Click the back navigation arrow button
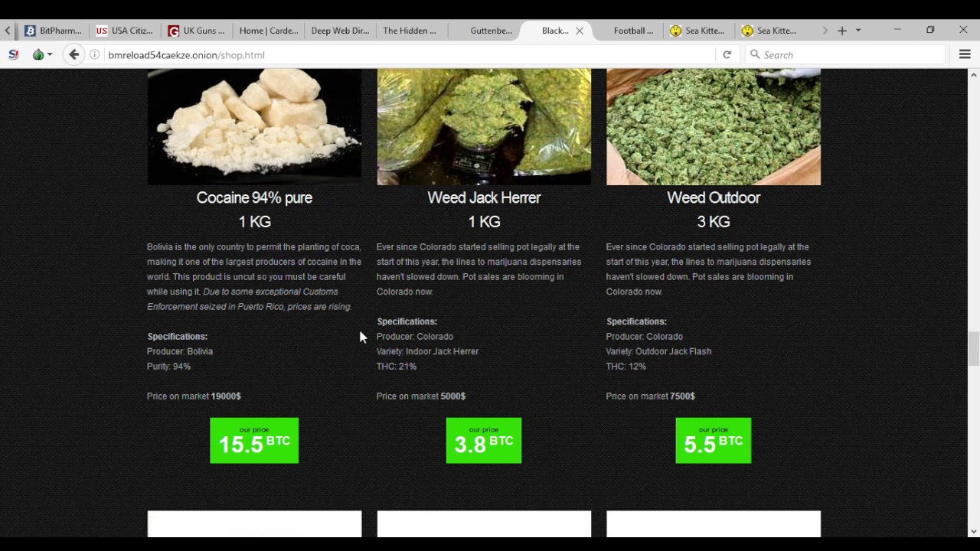 click(x=73, y=55)
